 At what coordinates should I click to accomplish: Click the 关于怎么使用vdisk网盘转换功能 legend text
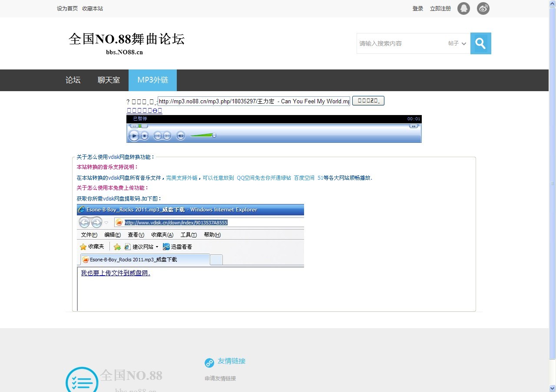(116, 157)
